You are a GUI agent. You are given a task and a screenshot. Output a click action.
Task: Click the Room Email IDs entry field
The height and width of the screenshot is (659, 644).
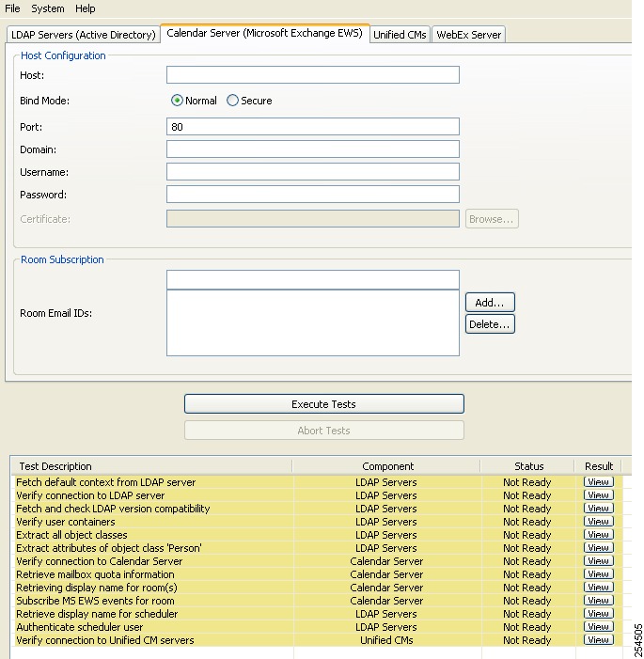[x=313, y=279]
